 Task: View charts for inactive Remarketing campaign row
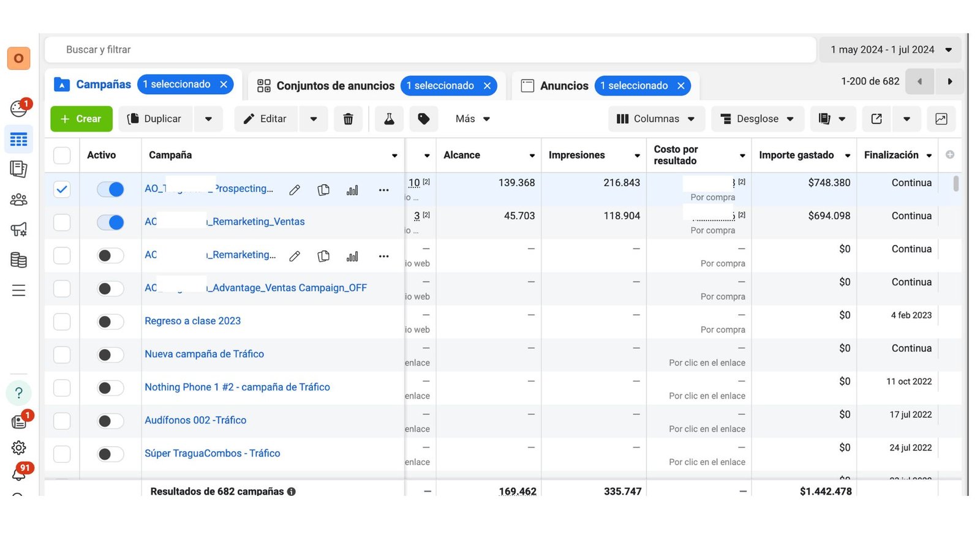[x=352, y=256]
